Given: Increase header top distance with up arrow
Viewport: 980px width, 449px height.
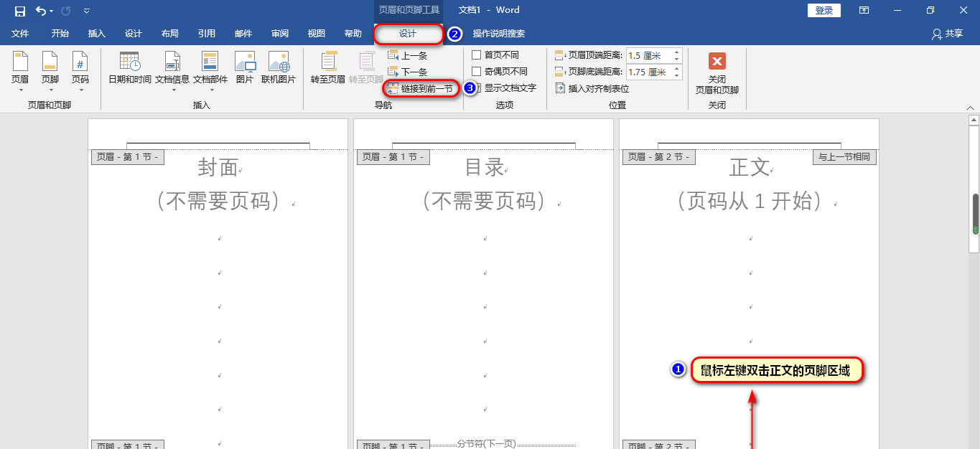Looking at the screenshot, I should [676, 52].
